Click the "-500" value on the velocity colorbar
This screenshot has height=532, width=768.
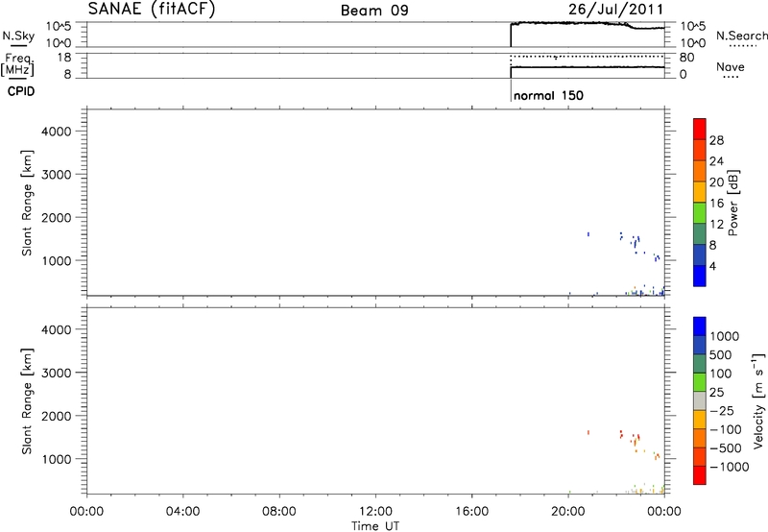tap(726, 448)
